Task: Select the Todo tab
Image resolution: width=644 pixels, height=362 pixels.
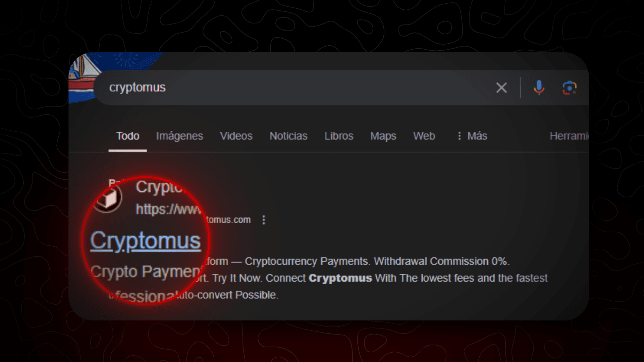Action: (128, 136)
